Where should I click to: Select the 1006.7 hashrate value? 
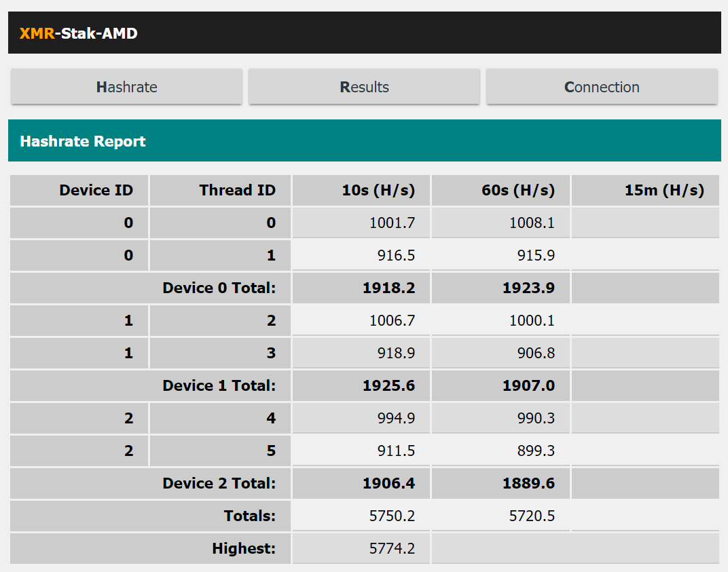click(x=393, y=320)
